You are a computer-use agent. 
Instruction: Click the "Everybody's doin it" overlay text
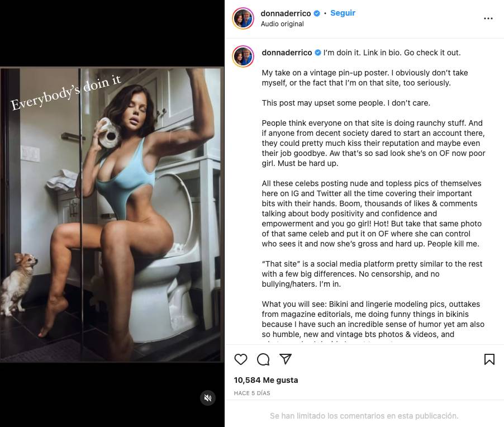[66, 92]
